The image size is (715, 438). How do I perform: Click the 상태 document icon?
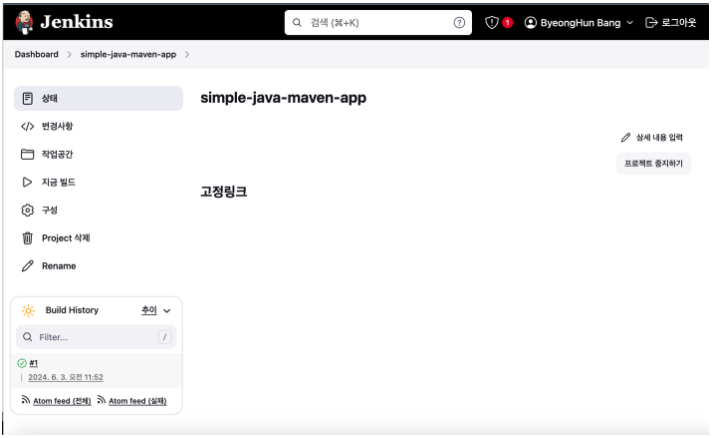pos(27,98)
